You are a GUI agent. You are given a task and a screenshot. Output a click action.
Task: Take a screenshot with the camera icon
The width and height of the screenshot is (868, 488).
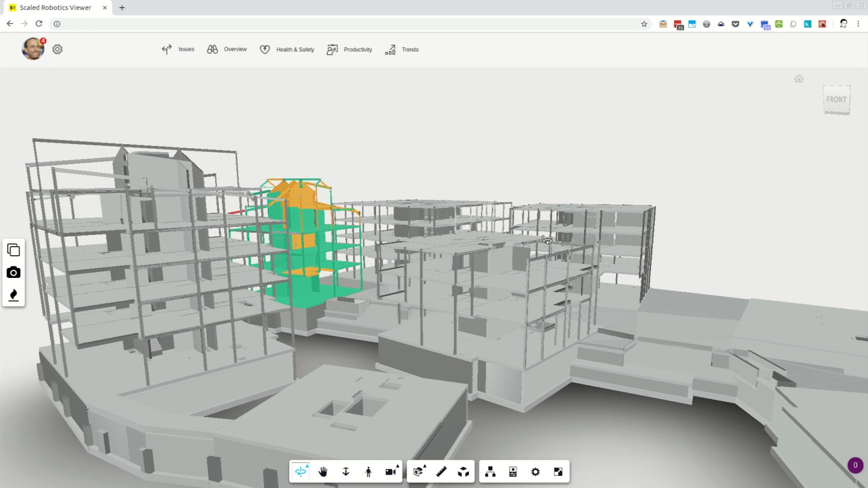tap(13, 273)
